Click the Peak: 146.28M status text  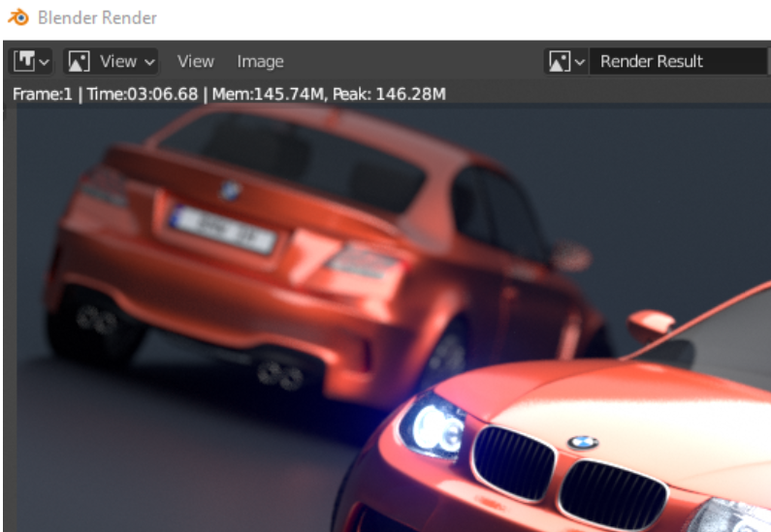[390, 94]
